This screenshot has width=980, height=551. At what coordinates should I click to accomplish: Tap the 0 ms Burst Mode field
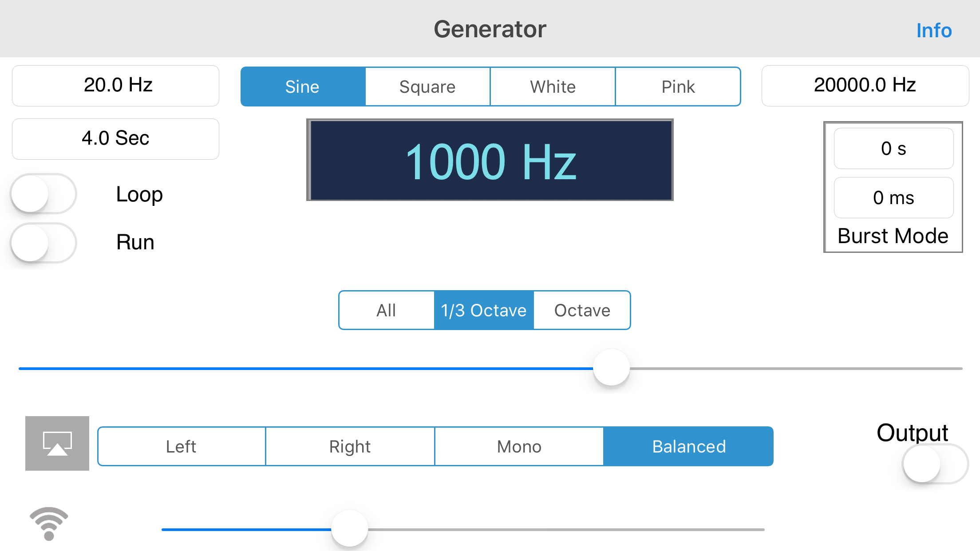893,197
